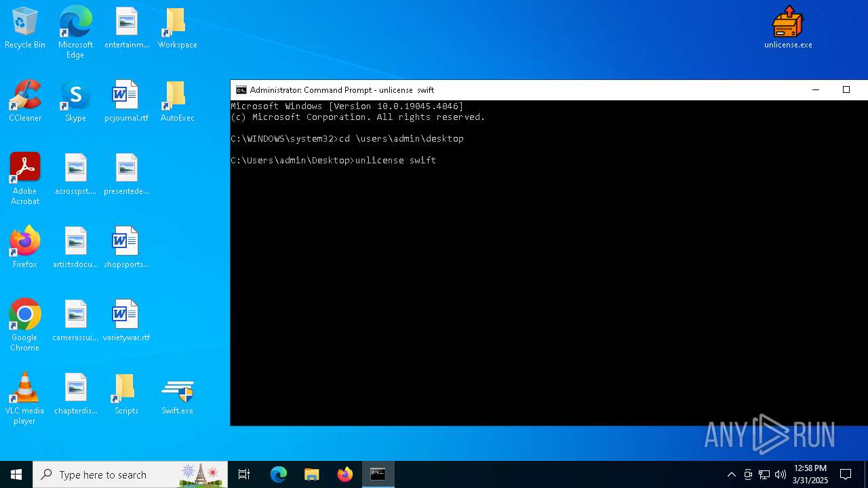The image size is (868, 488).
Task: Open File Explorer from the taskbar
Action: click(312, 474)
